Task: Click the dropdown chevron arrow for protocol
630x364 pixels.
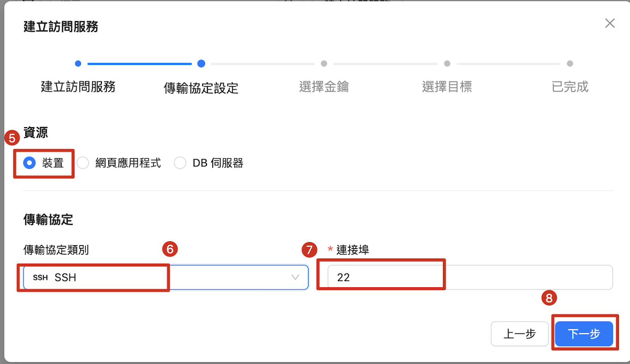Action: (295, 277)
